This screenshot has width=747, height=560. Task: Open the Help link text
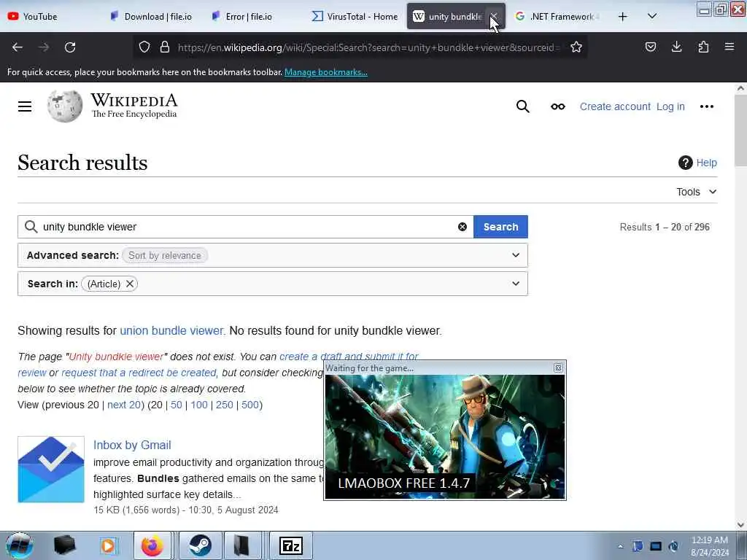706,163
